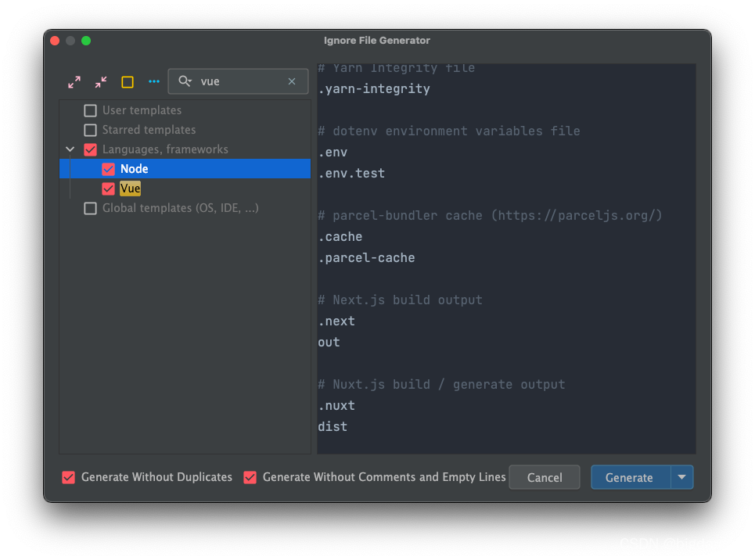The height and width of the screenshot is (560, 755).
Task: Open the three-dots more options icon
Action: pyautogui.click(x=154, y=81)
